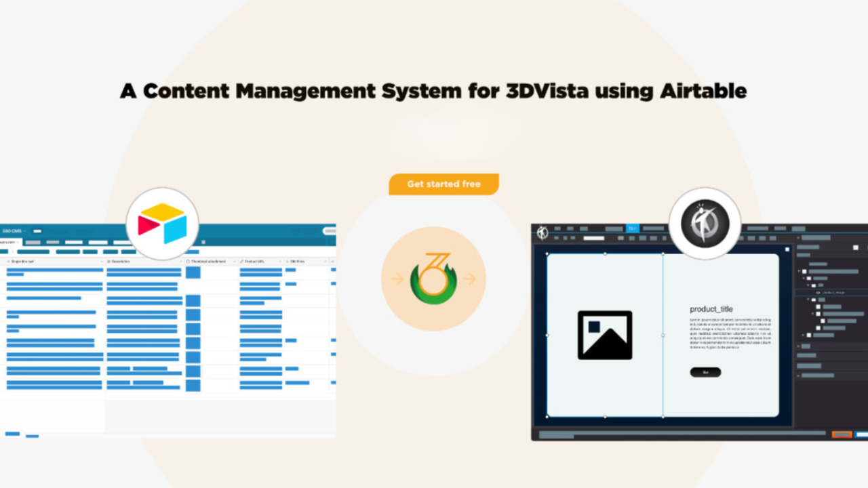Open the Description column dropdown arrow

coord(181,261)
